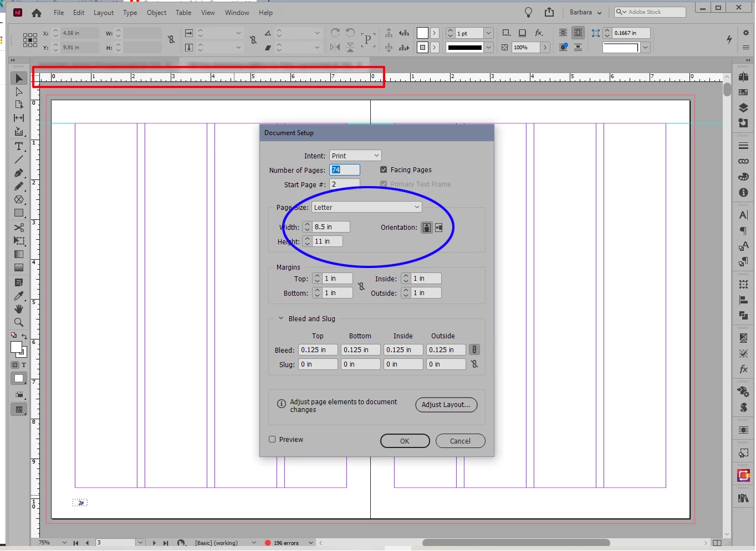
Task: Go to previous page arrow
Action: click(x=88, y=543)
